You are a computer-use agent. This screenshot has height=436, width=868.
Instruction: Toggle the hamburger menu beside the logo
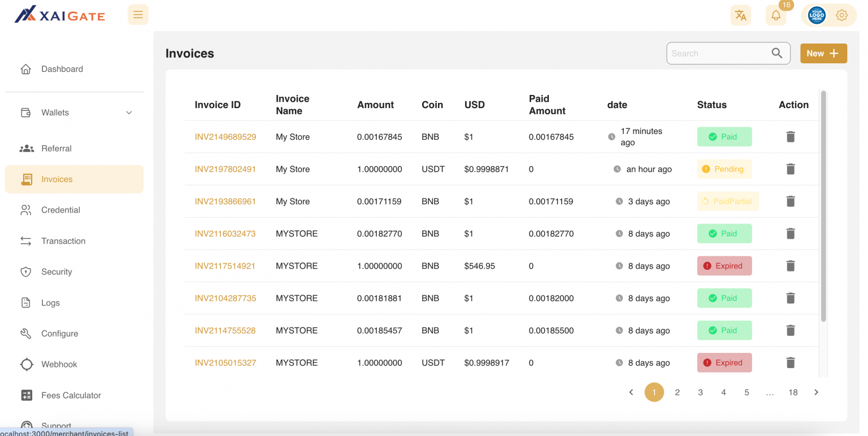tap(138, 14)
